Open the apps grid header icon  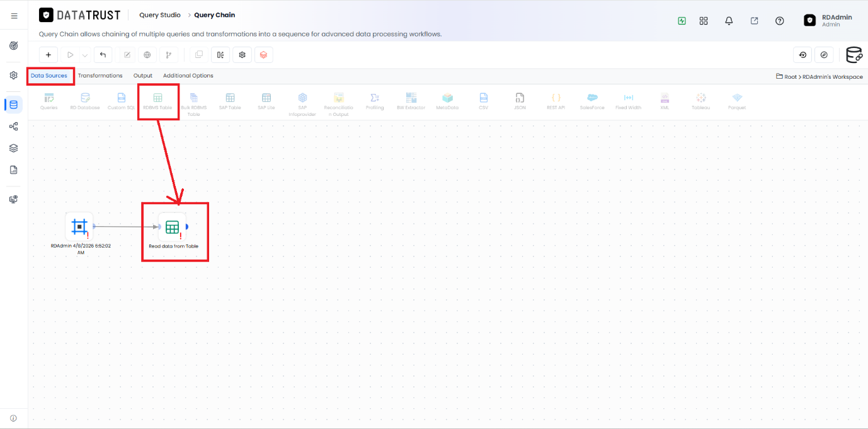(704, 21)
